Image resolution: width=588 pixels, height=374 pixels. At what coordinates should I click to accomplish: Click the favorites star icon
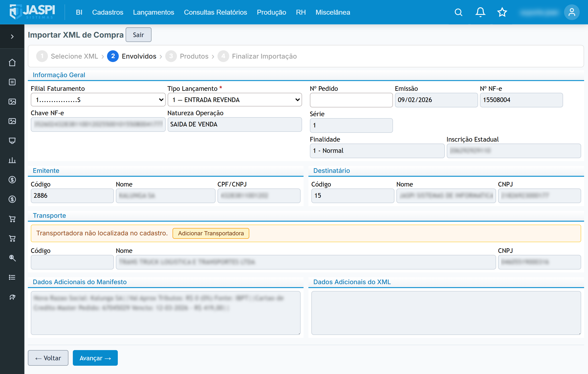coord(502,12)
